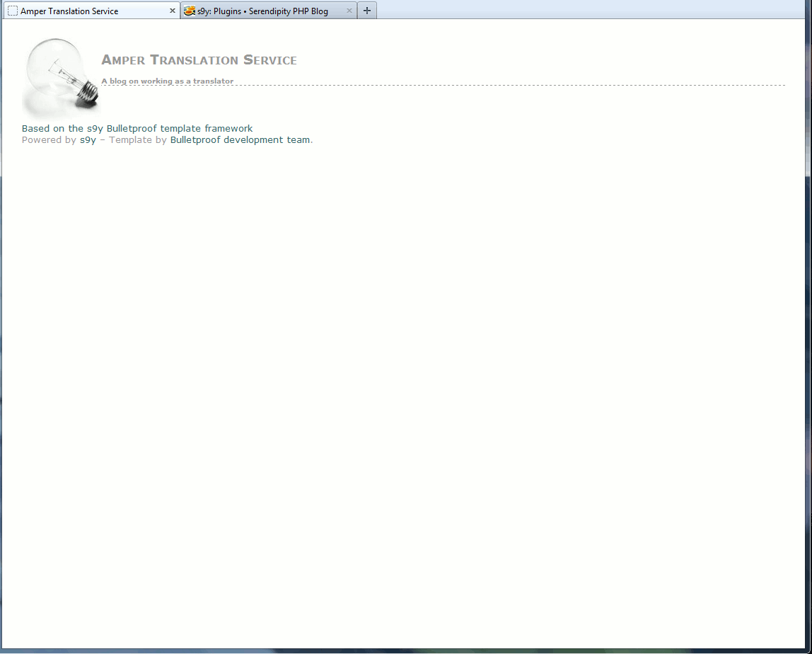
Task: Switch to the Amper Translation Service tab
Action: click(x=78, y=11)
